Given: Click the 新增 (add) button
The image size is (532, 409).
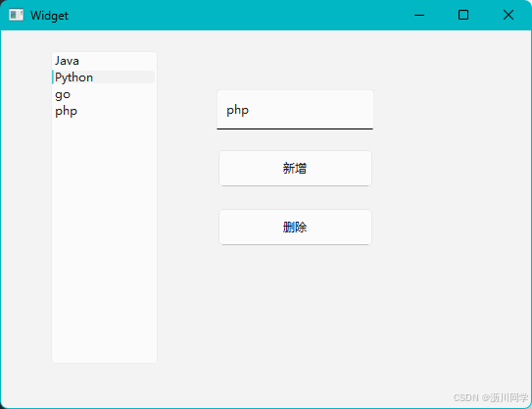Looking at the screenshot, I should (x=295, y=169).
